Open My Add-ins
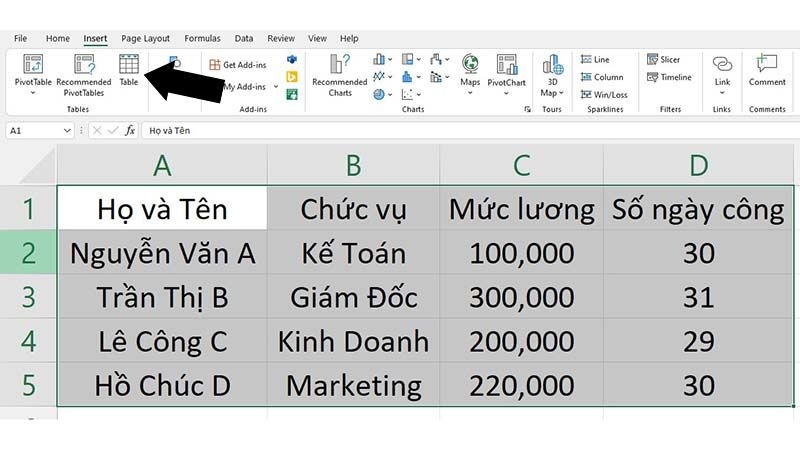800x450 pixels. [245, 87]
